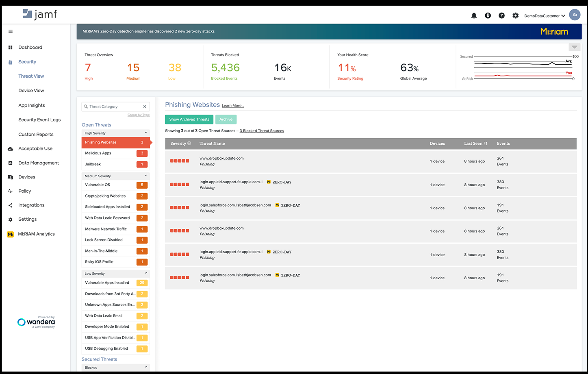Expand the Blocked threats group
Screen dimensions: 588x374
tap(146, 367)
